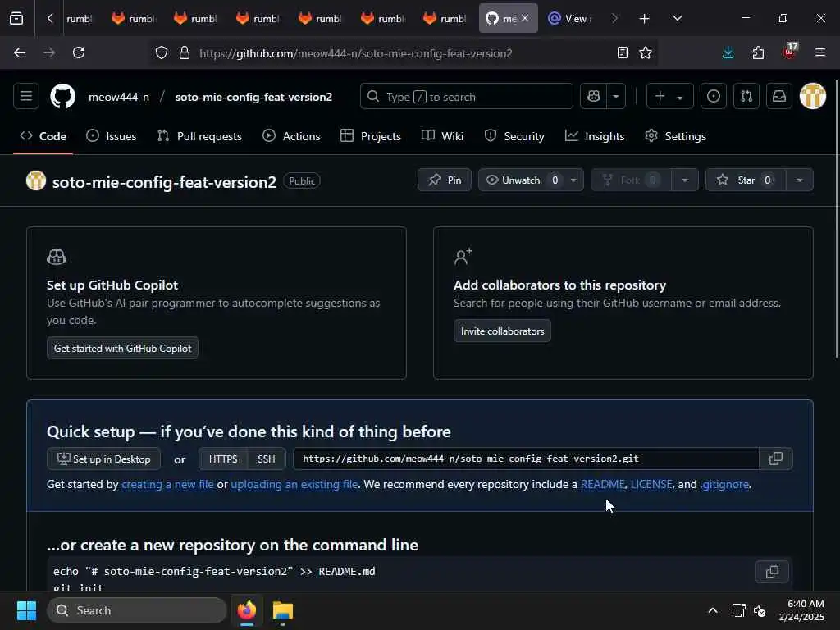Click Get started with GitHub Copilot

point(122,348)
